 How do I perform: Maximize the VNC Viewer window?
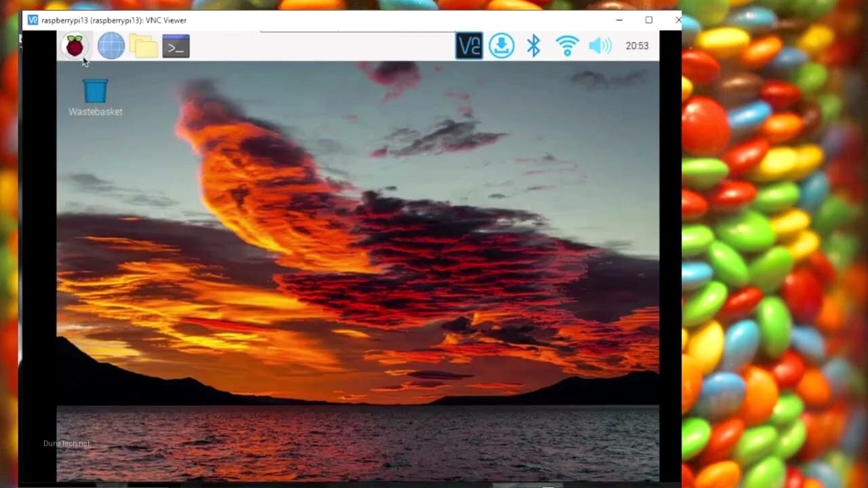[x=649, y=20]
